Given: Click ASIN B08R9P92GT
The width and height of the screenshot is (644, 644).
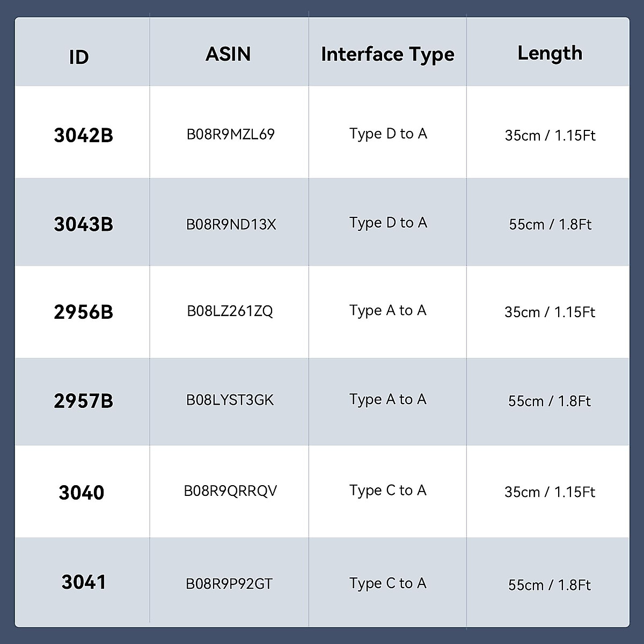Looking at the screenshot, I should (x=229, y=584).
